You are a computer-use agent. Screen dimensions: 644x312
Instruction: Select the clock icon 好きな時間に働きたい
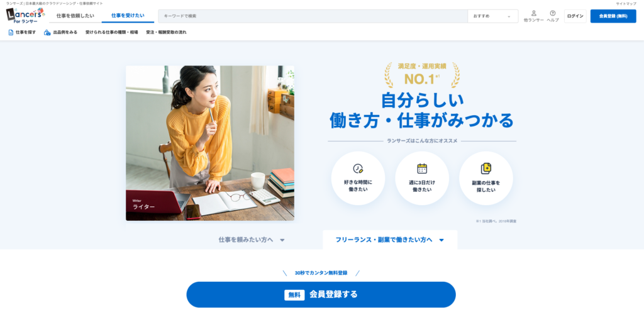tap(358, 169)
